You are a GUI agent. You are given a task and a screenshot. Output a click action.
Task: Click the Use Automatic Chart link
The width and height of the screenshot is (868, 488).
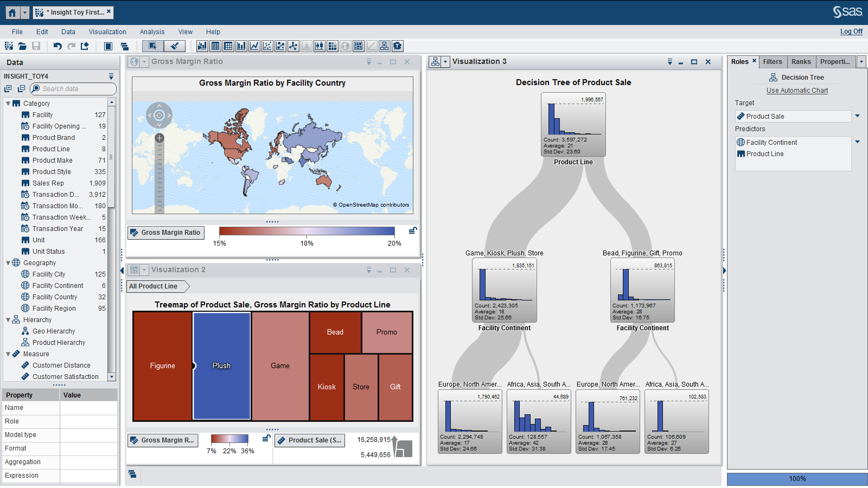[797, 91]
